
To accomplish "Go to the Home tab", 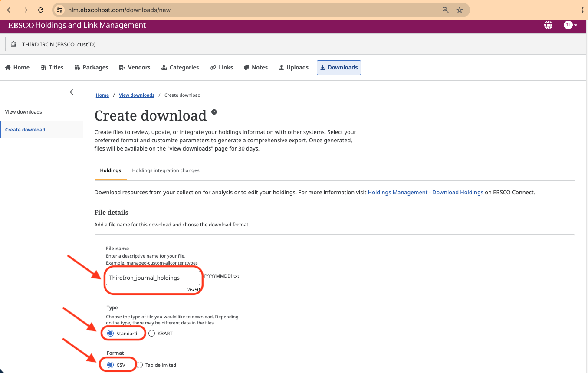I will 17,67.
